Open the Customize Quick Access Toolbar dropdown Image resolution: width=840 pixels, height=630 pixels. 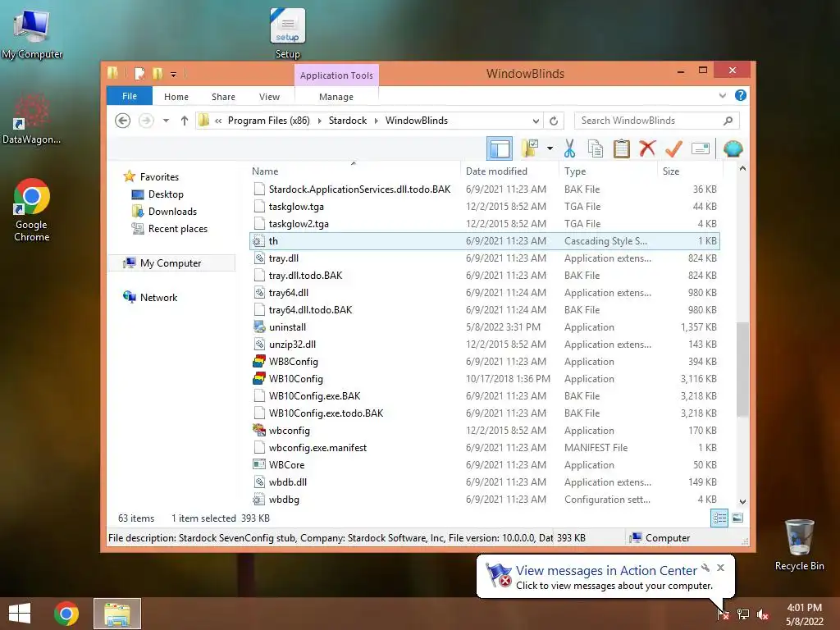tap(174, 75)
